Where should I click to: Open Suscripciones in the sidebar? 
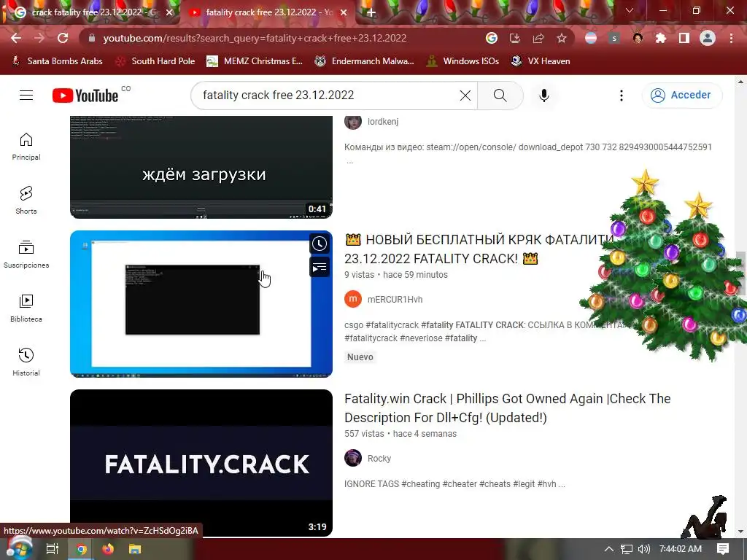point(26,254)
